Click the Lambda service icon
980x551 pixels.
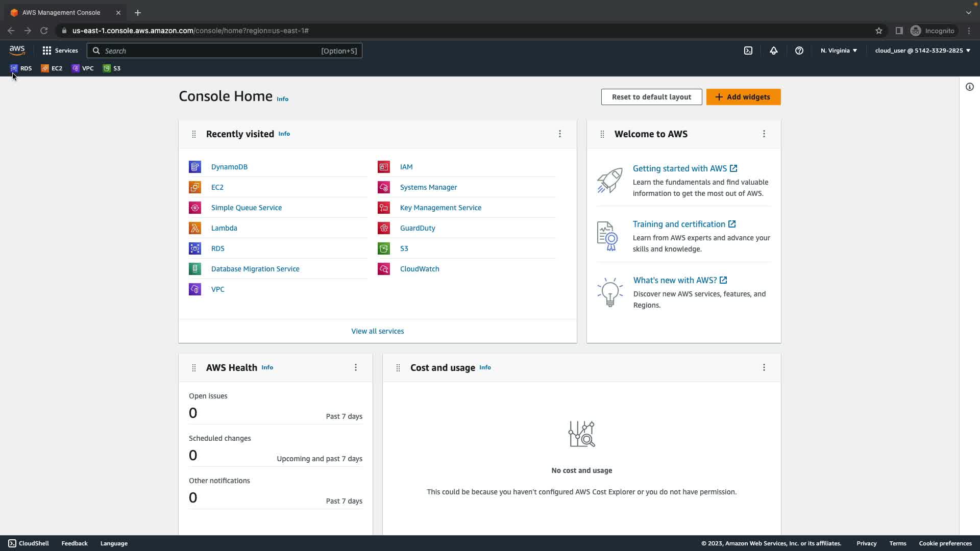point(195,228)
